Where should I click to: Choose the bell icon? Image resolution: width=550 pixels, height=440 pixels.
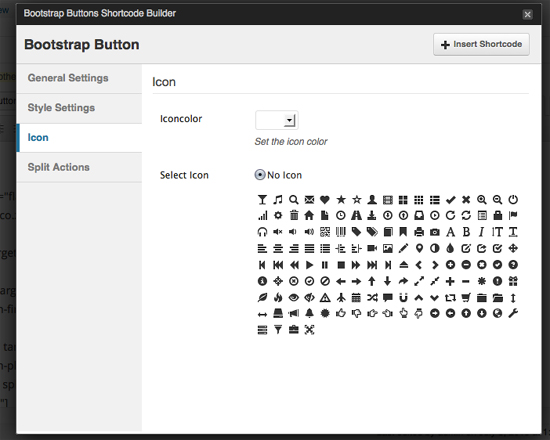(309, 313)
